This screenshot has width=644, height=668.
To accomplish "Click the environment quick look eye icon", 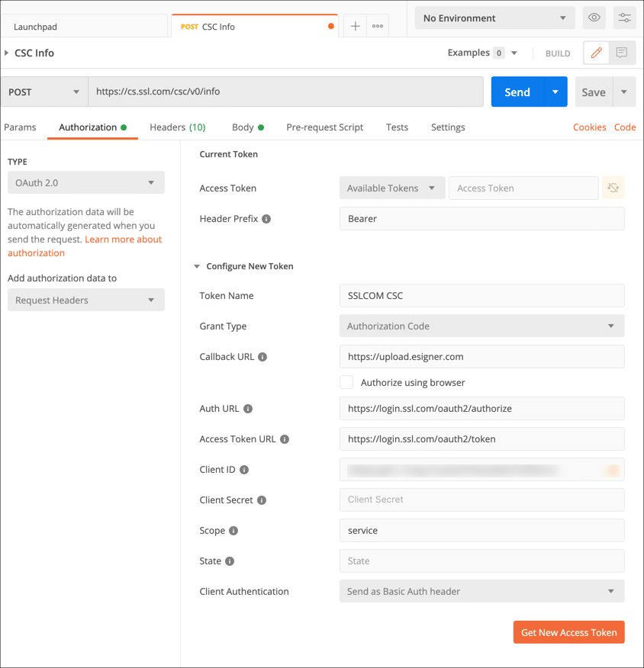I will click(594, 18).
